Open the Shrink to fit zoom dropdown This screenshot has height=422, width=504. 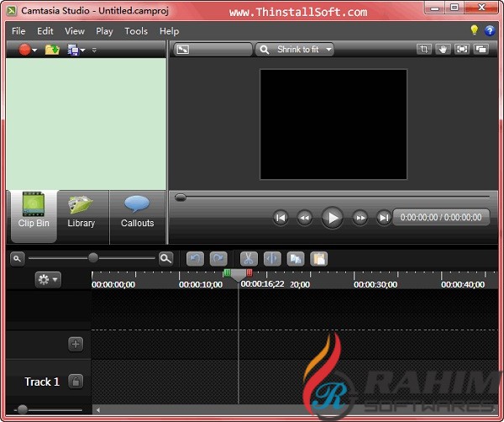tap(295, 50)
